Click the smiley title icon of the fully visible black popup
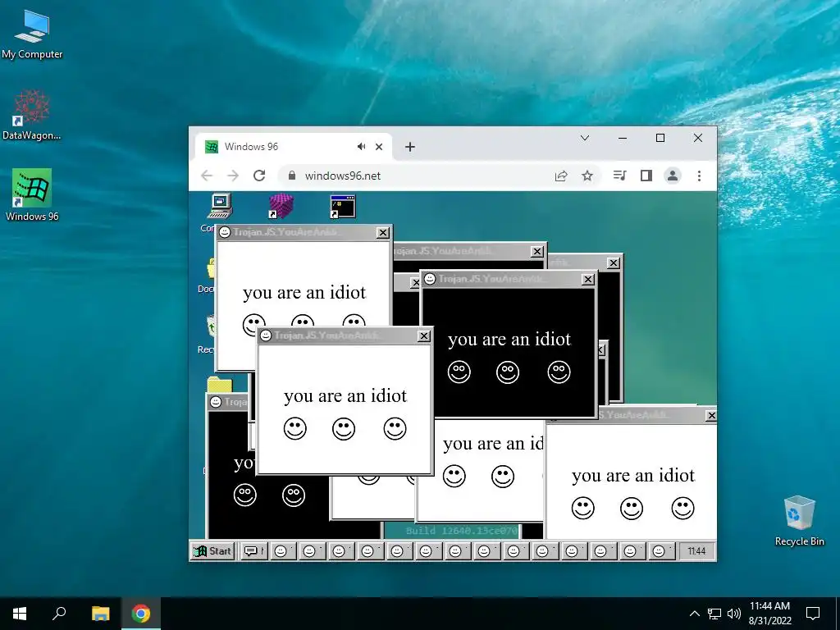The height and width of the screenshot is (630, 840). pos(430,279)
